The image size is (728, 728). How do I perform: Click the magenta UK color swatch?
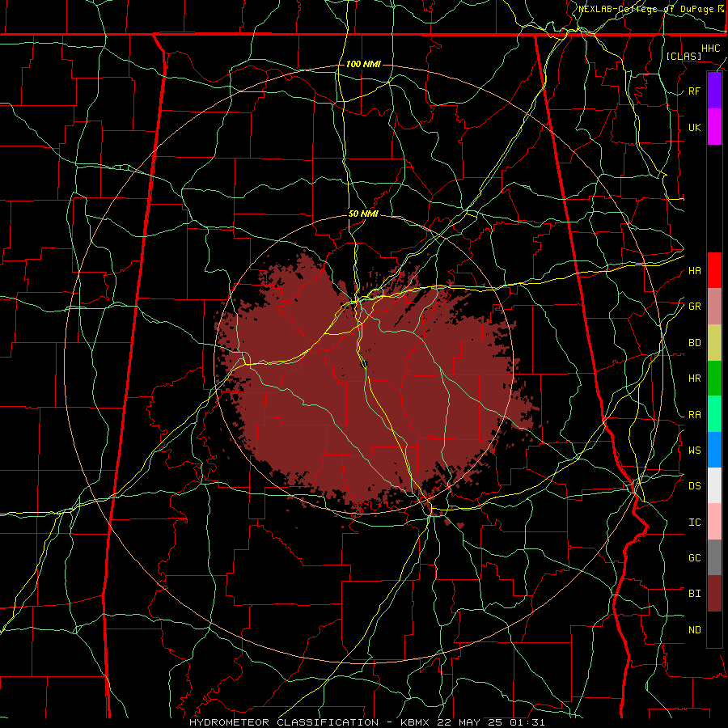tap(714, 127)
